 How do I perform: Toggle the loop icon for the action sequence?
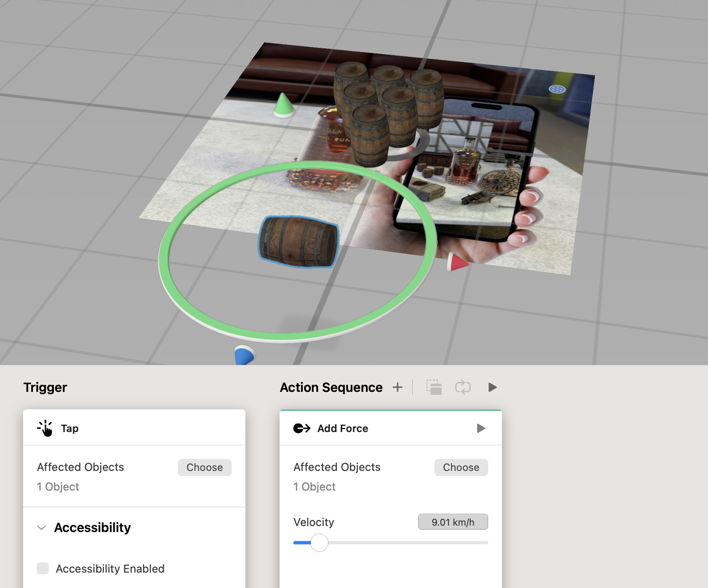click(463, 387)
